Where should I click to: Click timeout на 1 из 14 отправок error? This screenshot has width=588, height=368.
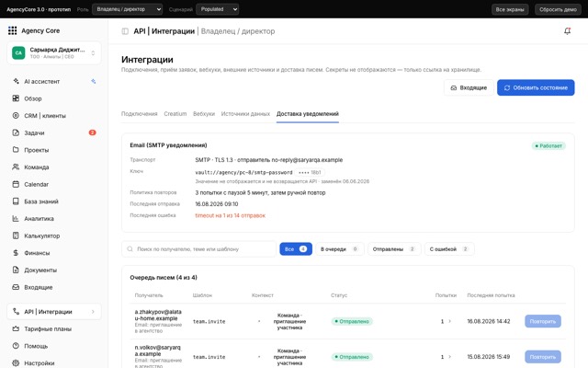pos(231,215)
